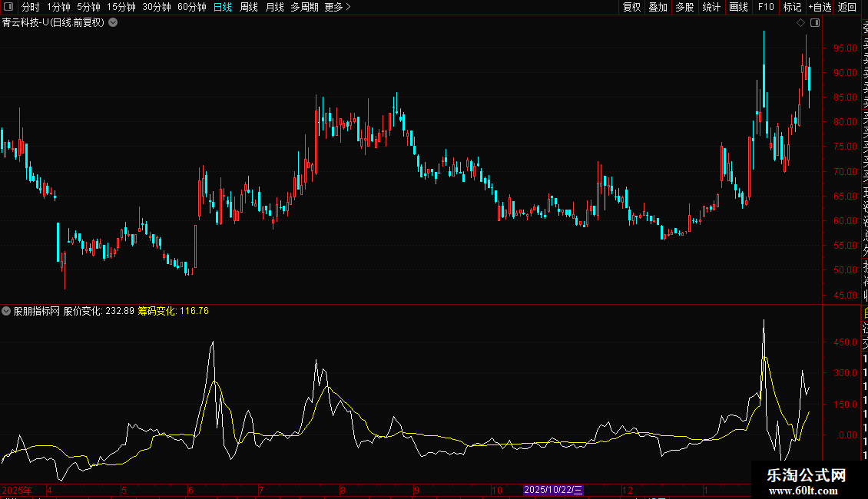Select the 30分钟 period

point(157,7)
